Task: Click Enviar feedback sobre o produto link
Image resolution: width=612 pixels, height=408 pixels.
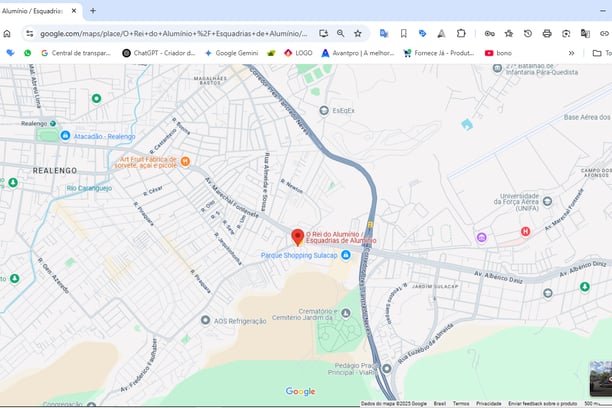Action: (x=543, y=403)
